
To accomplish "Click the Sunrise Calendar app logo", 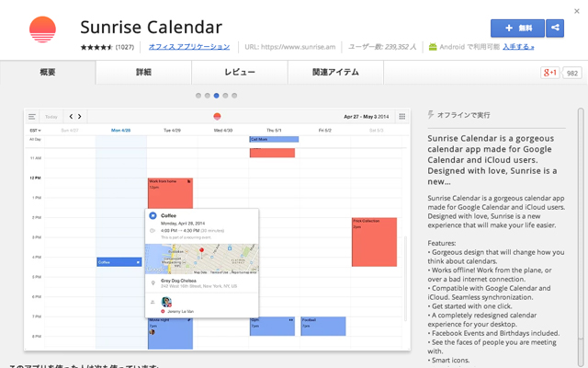I will 42,29.
